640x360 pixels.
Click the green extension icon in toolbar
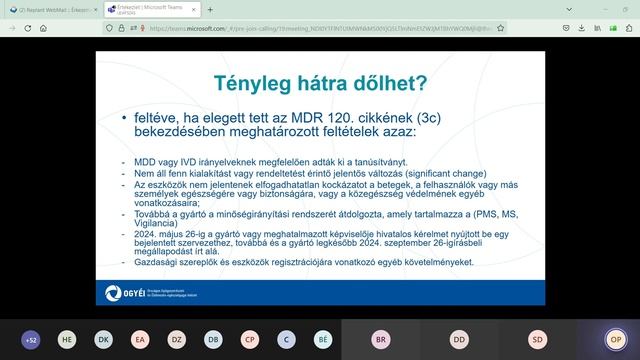[613, 28]
